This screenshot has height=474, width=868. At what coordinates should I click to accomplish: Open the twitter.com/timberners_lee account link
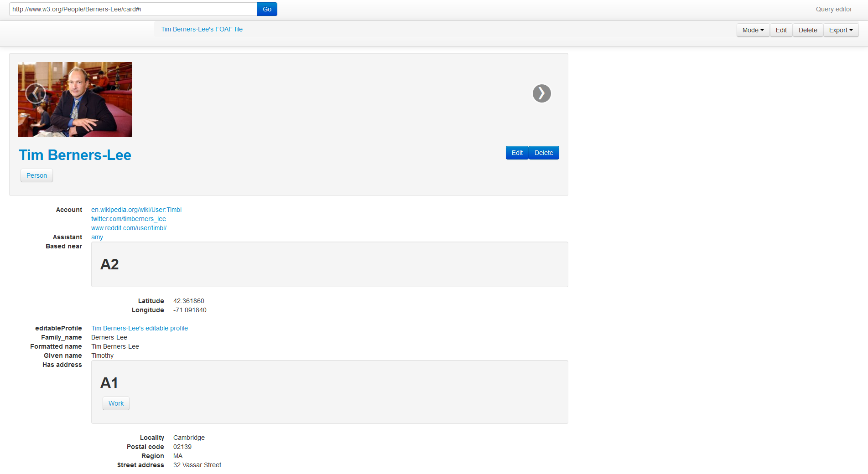coord(129,219)
